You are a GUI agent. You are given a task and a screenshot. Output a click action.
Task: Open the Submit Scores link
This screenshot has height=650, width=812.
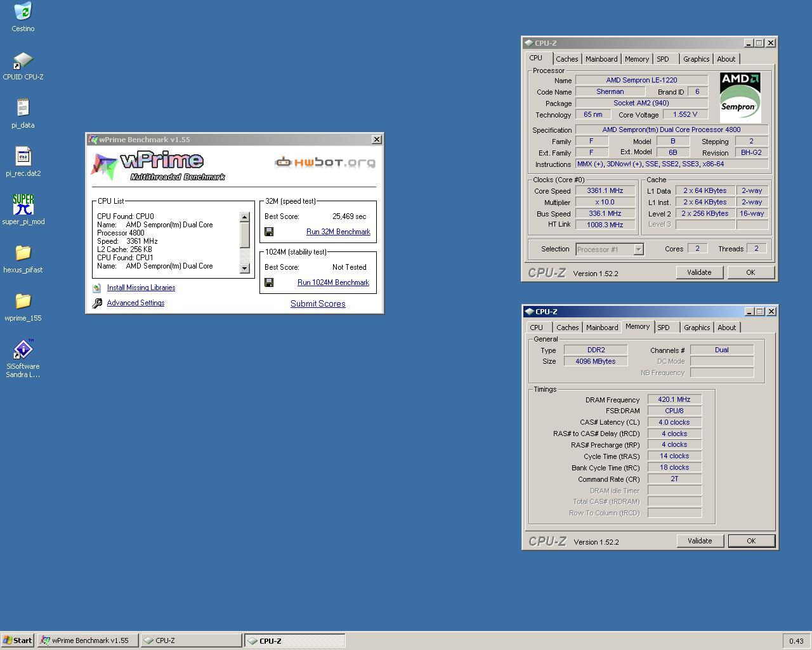(x=318, y=303)
